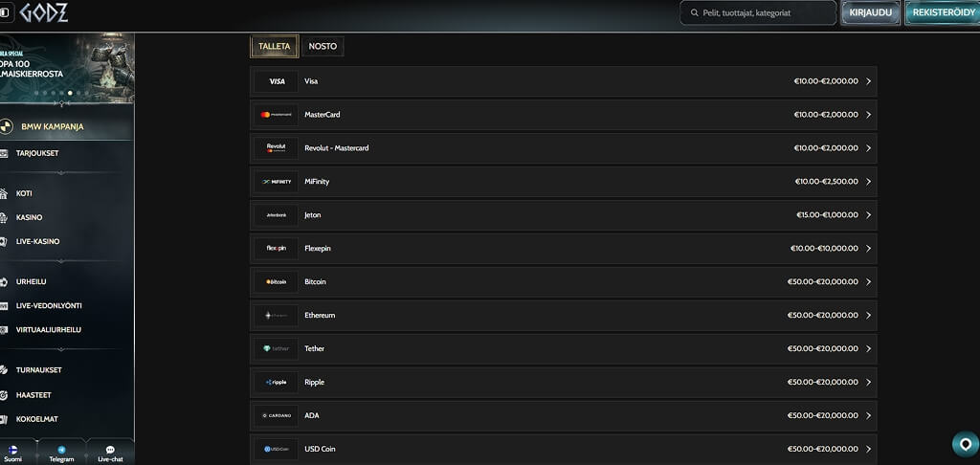Select the Bitcoin logo icon
This screenshot has width=980, height=465.
277,282
